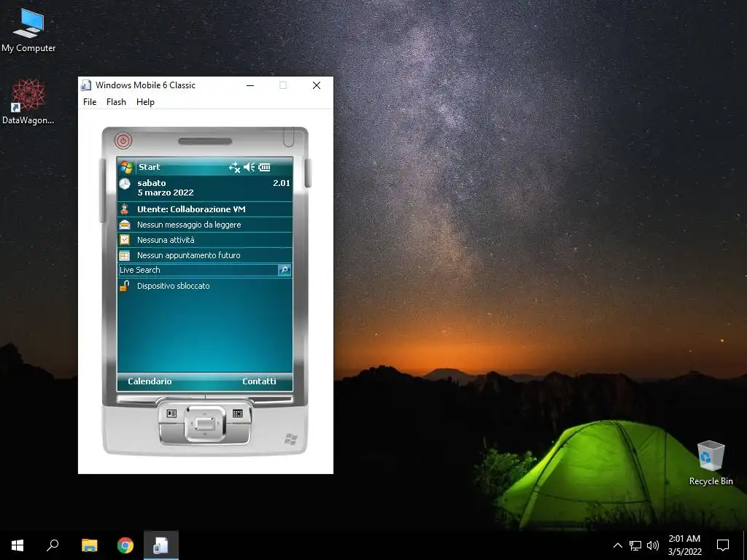Expand the hidden system tray icons

pos(617,545)
